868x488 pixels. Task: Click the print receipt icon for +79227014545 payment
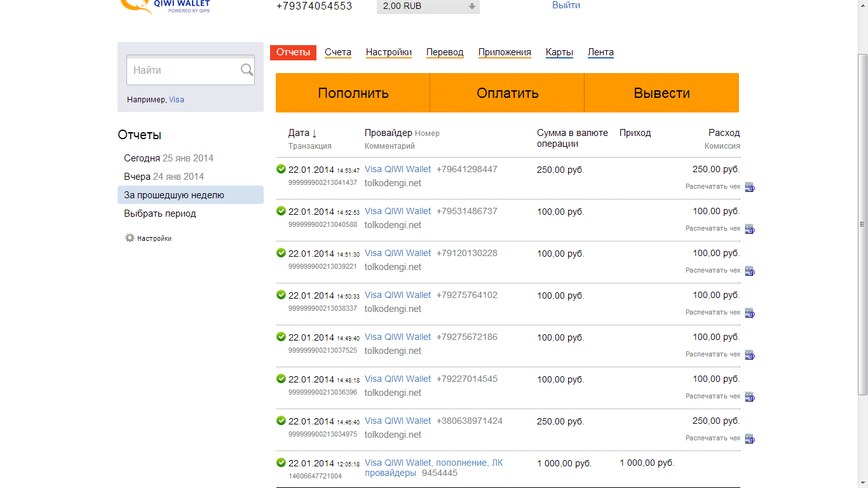[750, 396]
